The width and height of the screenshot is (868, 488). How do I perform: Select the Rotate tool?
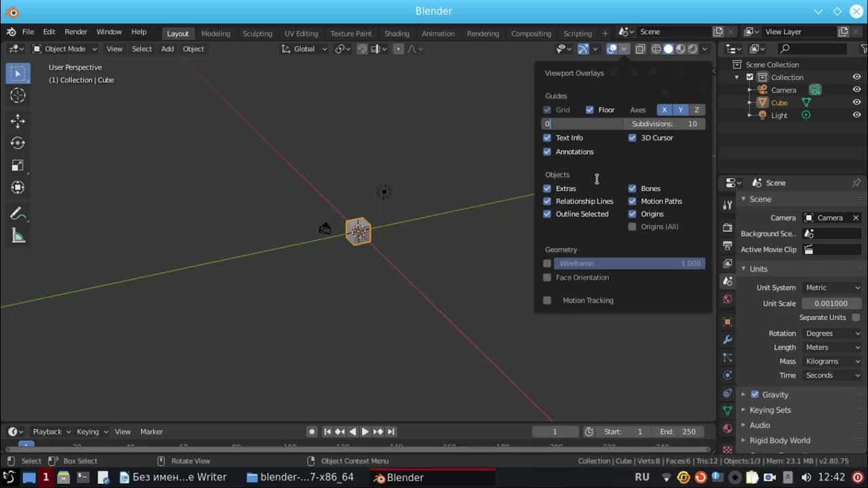click(x=18, y=143)
